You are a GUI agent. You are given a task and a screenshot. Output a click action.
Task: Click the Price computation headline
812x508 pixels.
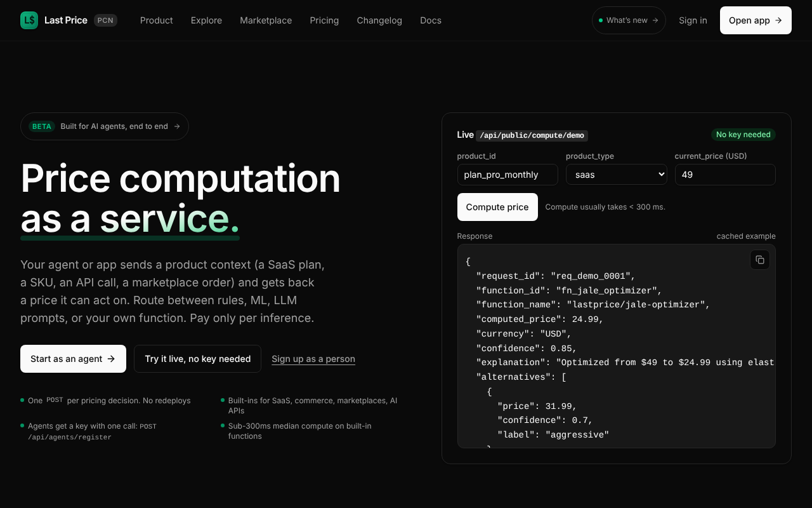click(x=180, y=178)
